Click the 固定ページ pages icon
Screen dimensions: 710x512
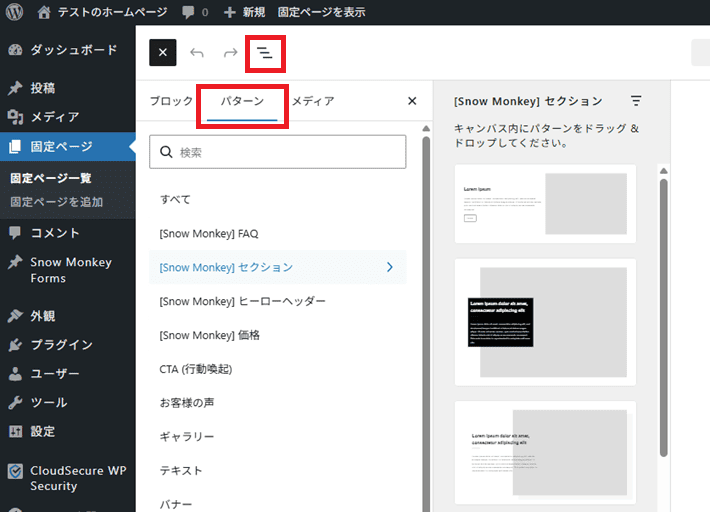click(x=15, y=146)
